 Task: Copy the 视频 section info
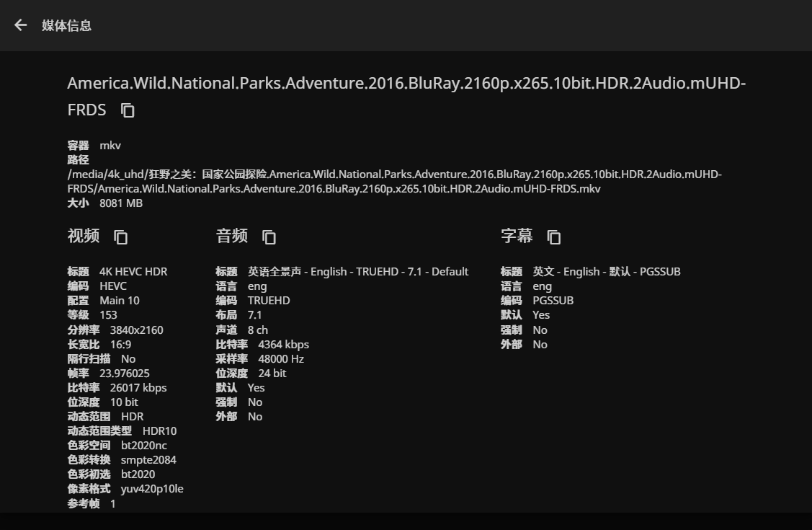coord(121,237)
